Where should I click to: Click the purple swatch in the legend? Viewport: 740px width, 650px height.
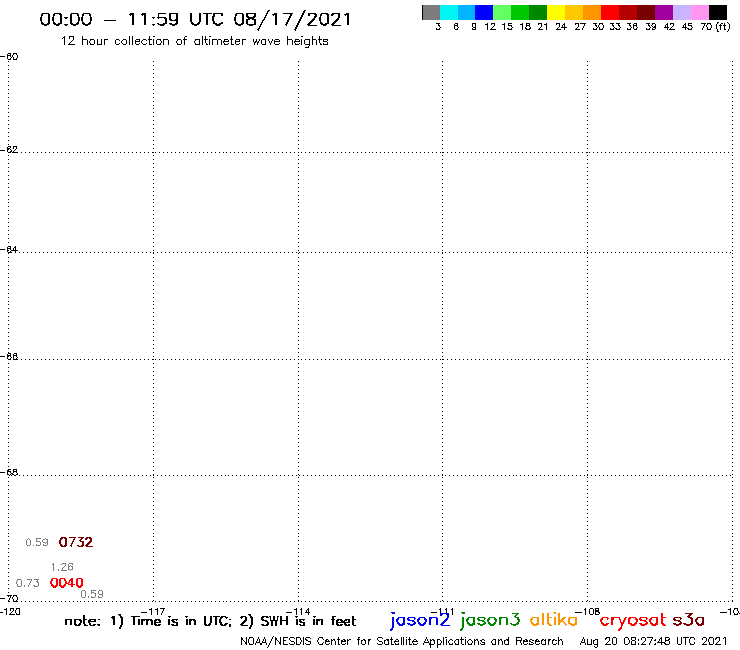click(664, 12)
